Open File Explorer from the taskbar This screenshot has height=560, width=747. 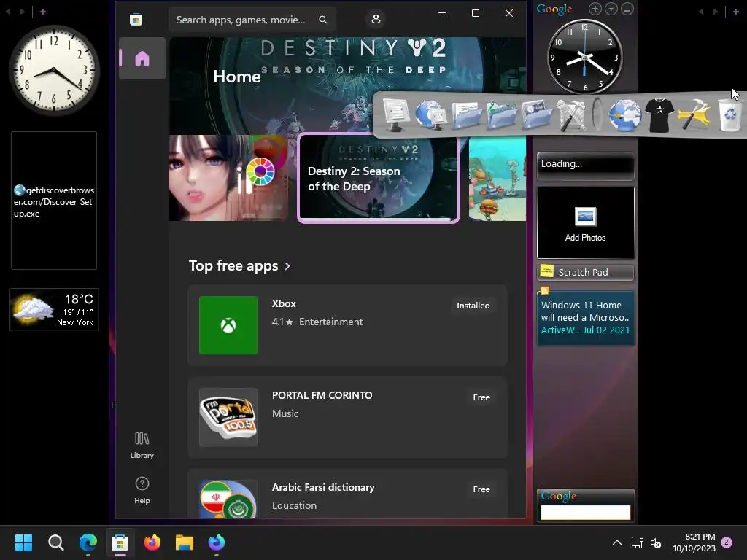pyautogui.click(x=185, y=542)
